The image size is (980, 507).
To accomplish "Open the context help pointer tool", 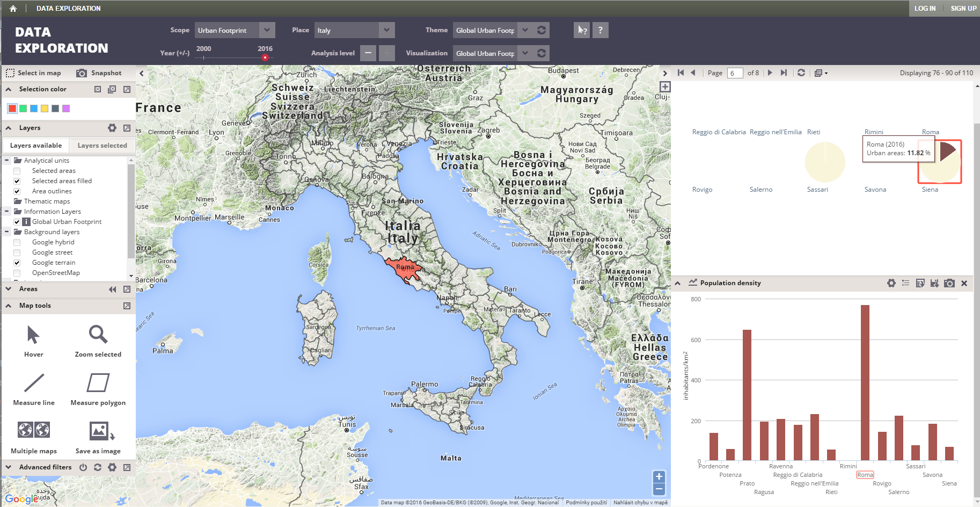I will coord(582,30).
